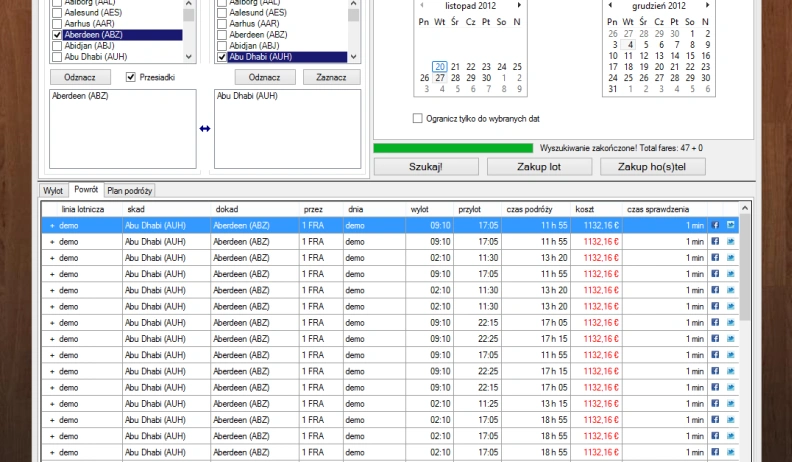Select day 20 in listopad 2012 calendar
This screenshot has width=792, height=462.
[440, 67]
